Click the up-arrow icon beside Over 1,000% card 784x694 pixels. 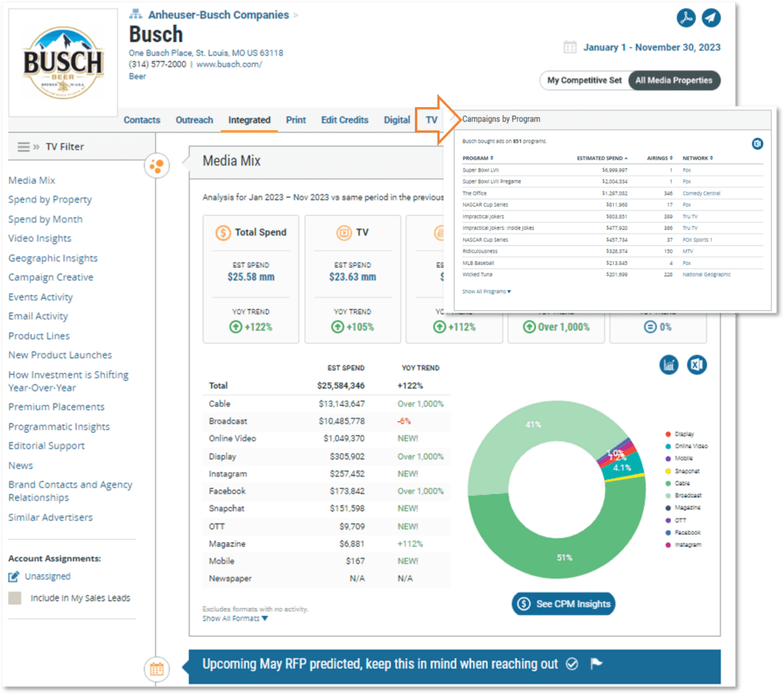[529, 327]
